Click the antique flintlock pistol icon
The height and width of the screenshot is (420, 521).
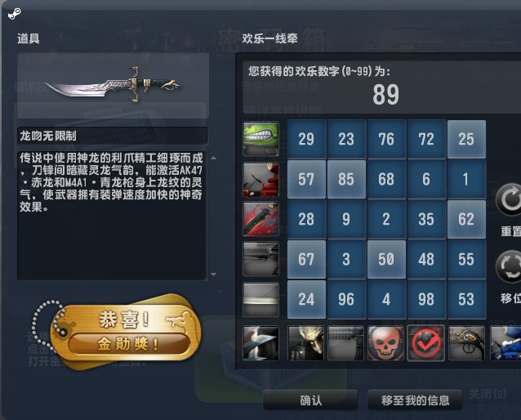click(x=466, y=343)
